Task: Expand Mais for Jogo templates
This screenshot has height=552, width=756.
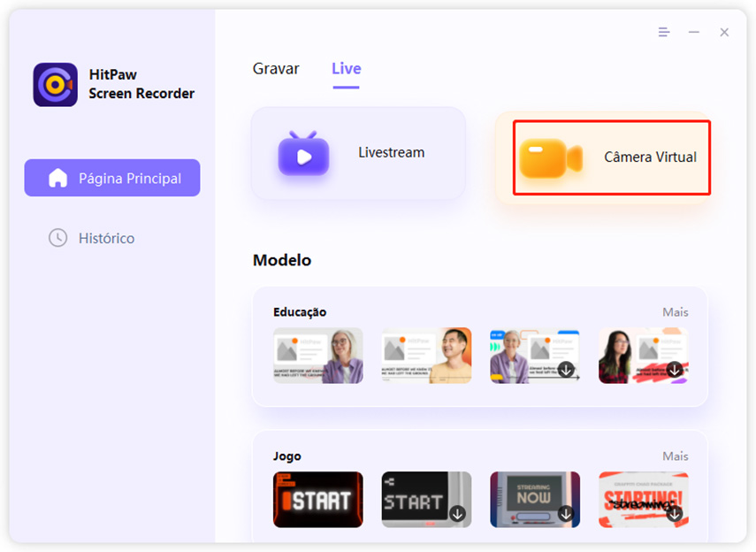Action: tap(675, 456)
